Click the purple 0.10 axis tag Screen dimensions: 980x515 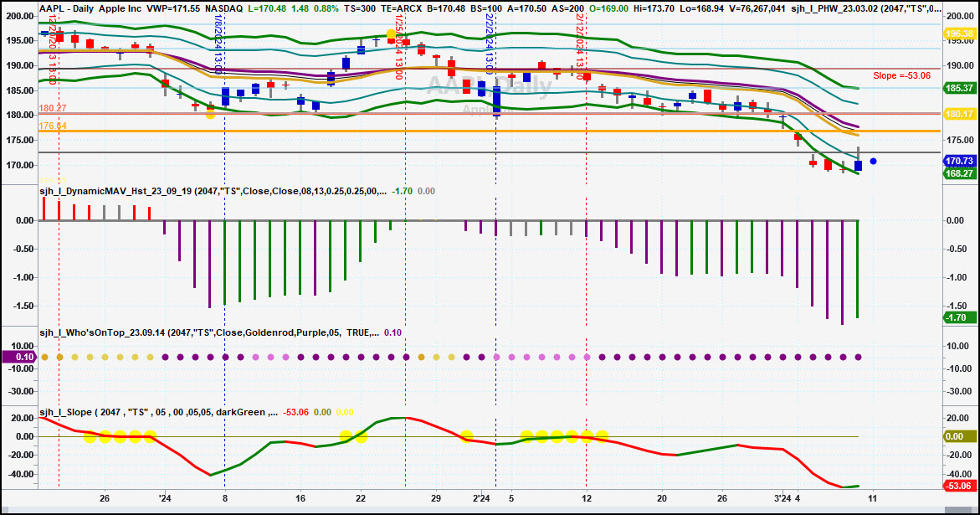21,357
